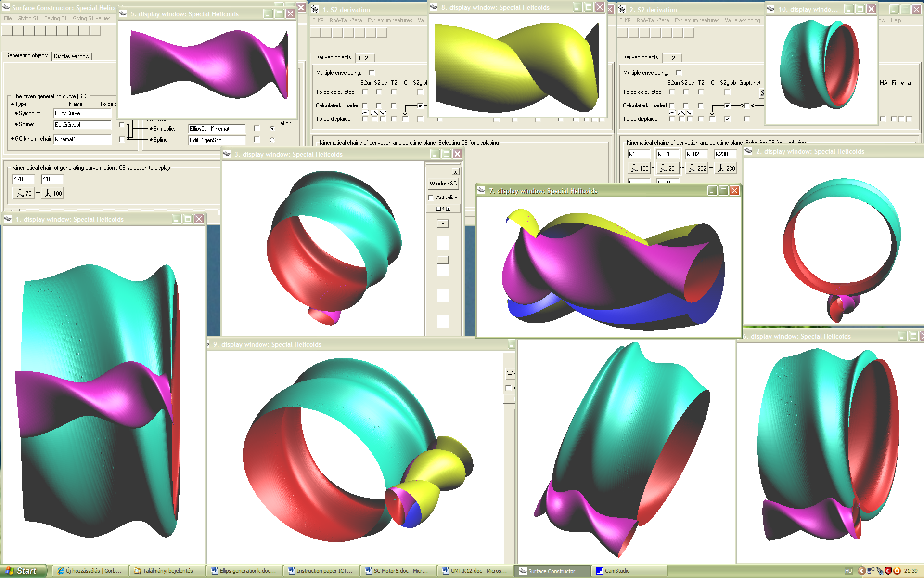This screenshot has height=578, width=924.
Task: Select coordinate system 70 axes button
Action: coord(24,193)
